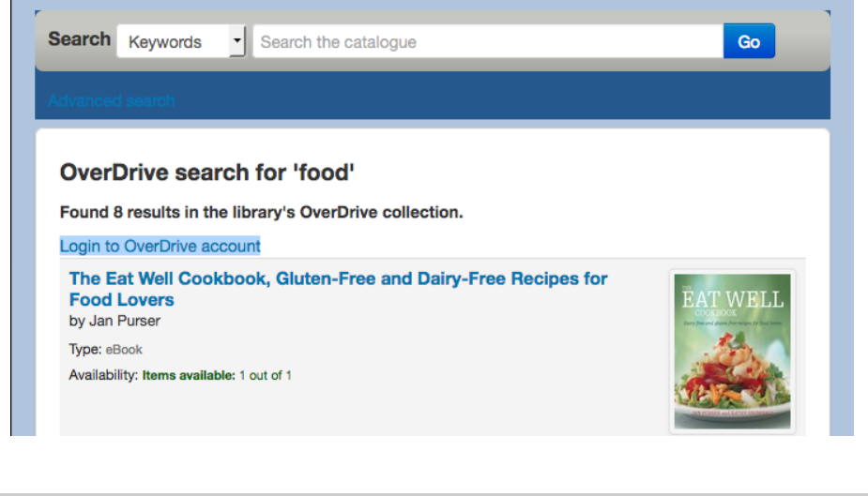Click the Eat Well Cookbook cover image
This screenshot has width=868, height=496.
pos(732,352)
